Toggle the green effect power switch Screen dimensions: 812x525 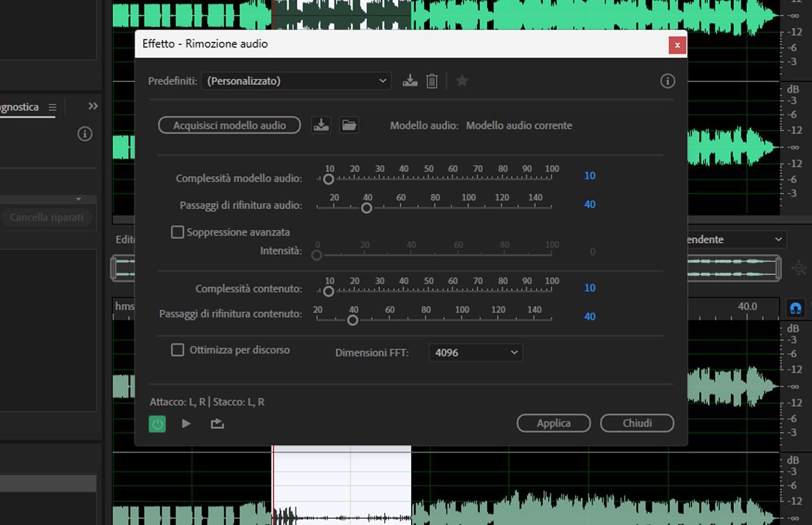157,423
